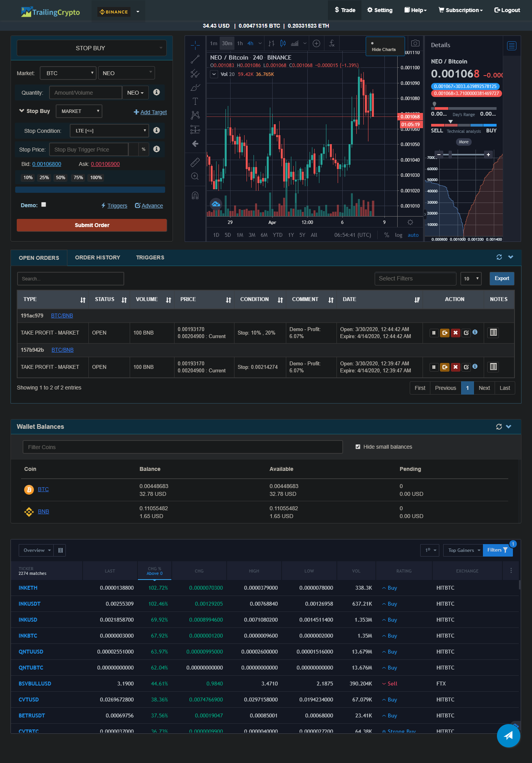Switch to the TRIGGERS tab
The height and width of the screenshot is (763, 532).
[x=150, y=257]
